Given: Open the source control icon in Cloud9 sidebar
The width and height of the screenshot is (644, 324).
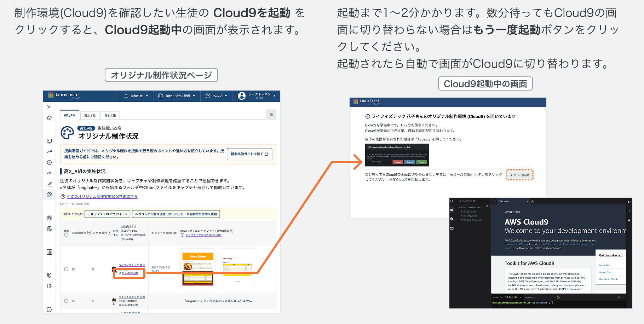Looking at the screenshot, I should (452, 219).
